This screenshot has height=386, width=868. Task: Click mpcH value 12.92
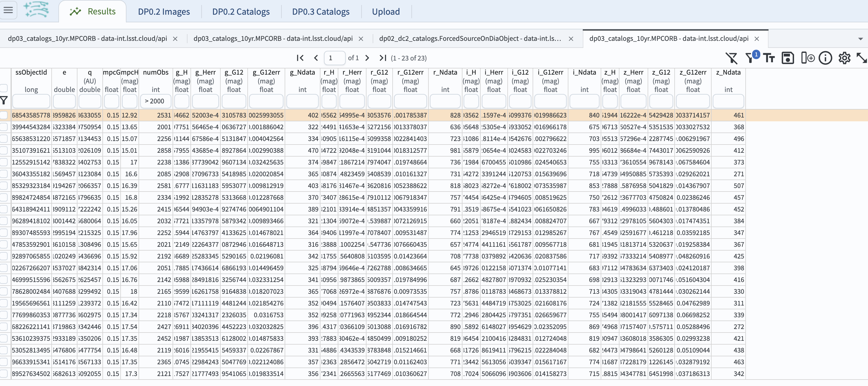[x=129, y=115]
